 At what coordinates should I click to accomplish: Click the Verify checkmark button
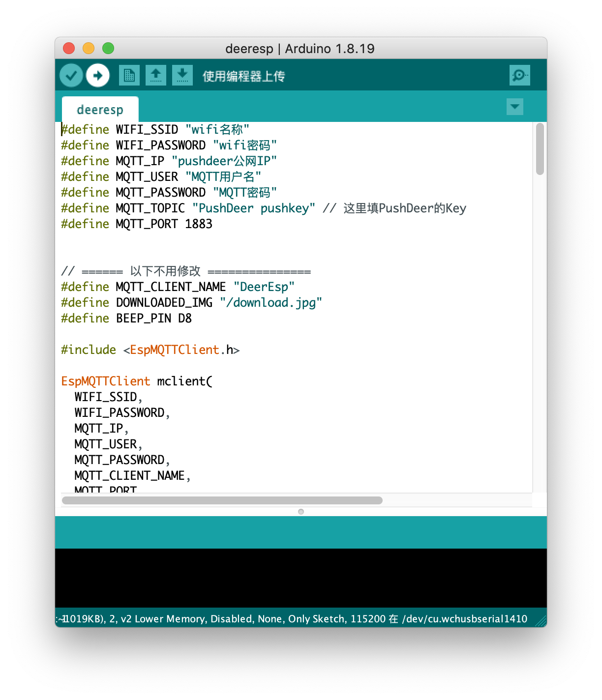coord(71,76)
